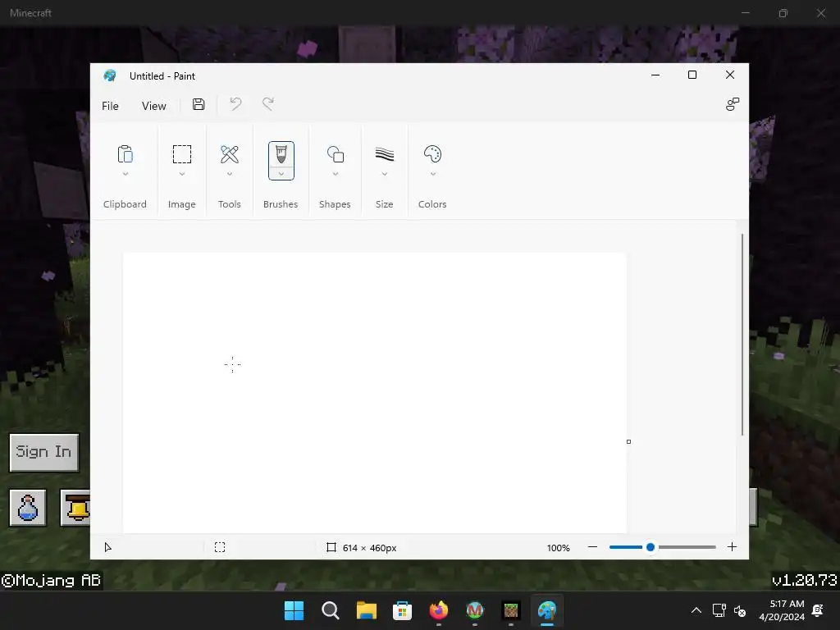Click the Sign In button in Minecraft
Screen dimensions: 840x630
[x=44, y=453]
